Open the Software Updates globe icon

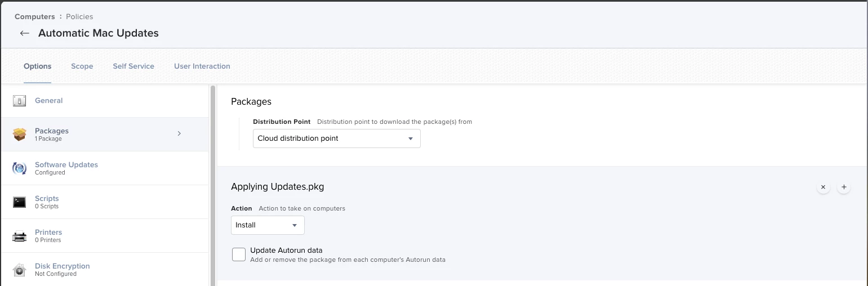point(20,168)
